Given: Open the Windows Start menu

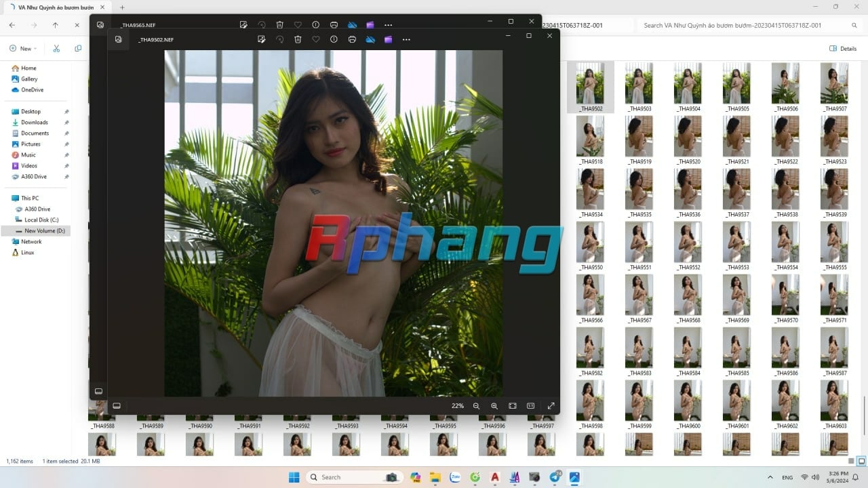Looking at the screenshot, I should [294, 477].
